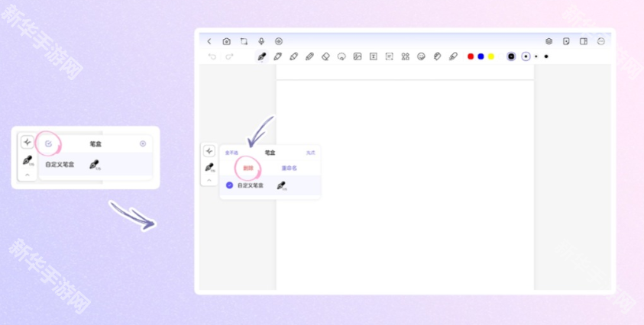Collapse the left preview panel chevron

28,175
